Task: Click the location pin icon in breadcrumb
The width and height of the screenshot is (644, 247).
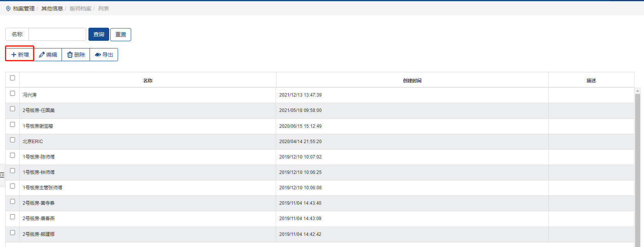Action: click(x=8, y=8)
